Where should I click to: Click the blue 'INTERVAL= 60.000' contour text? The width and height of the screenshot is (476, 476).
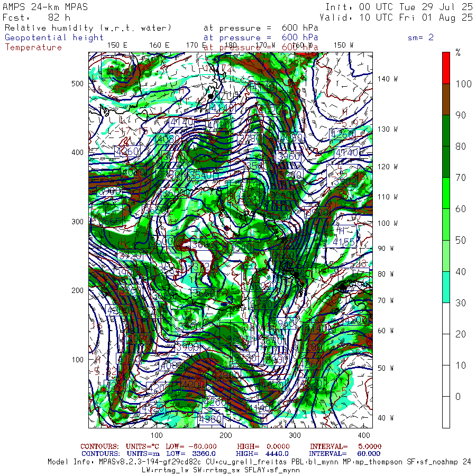click(x=345, y=454)
